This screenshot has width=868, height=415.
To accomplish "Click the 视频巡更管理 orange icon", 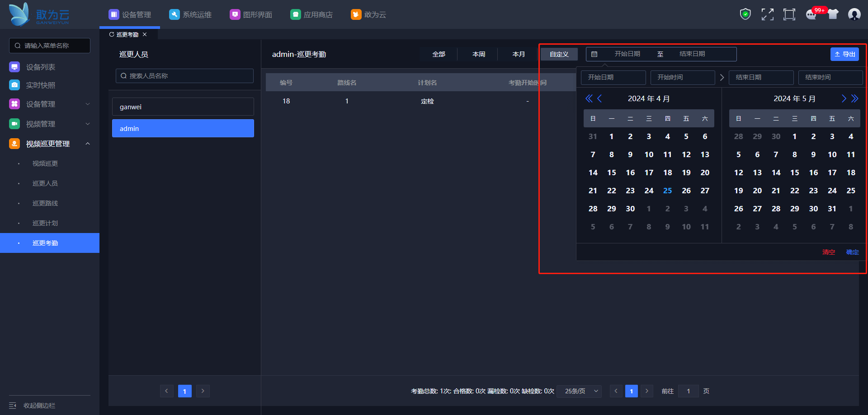I will (x=14, y=144).
